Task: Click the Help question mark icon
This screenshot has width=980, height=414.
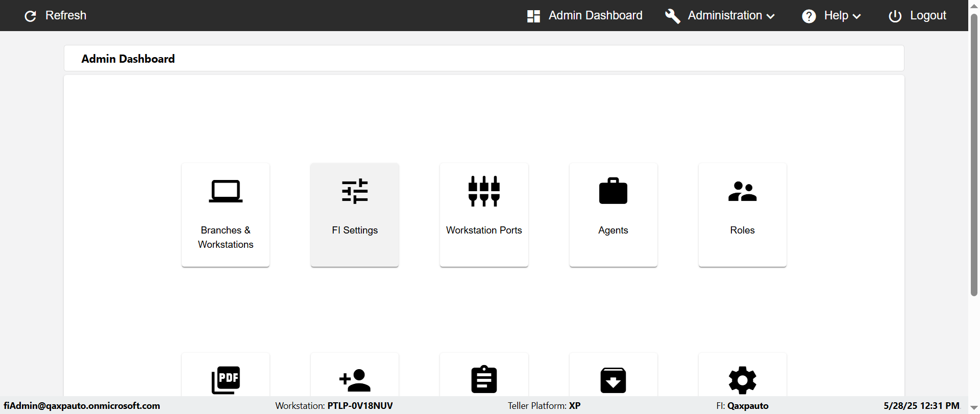Action: coord(809,16)
